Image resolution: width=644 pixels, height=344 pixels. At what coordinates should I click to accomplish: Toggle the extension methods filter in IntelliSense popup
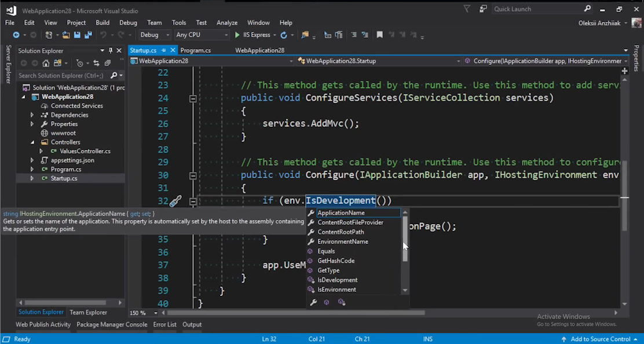point(341,302)
